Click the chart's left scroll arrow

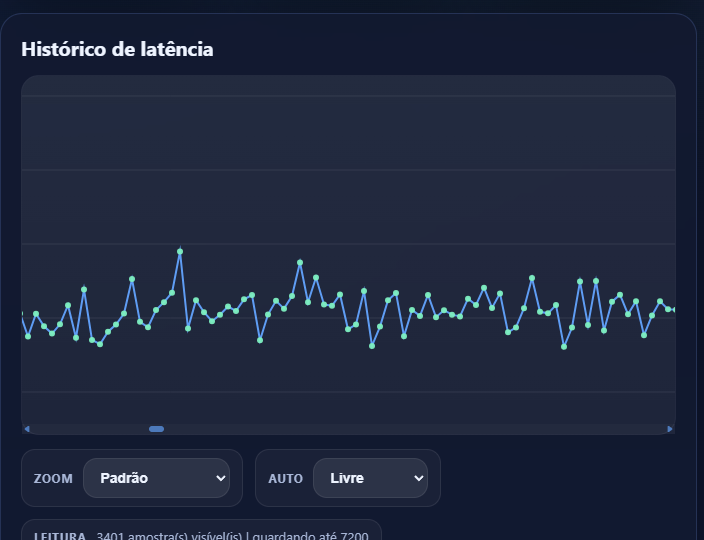tap(27, 429)
